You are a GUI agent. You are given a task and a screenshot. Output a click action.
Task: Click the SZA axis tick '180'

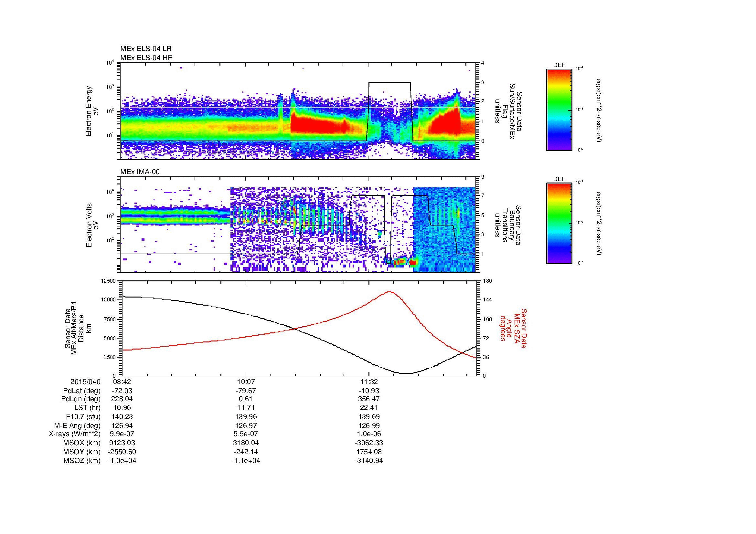click(x=488, y=281)
